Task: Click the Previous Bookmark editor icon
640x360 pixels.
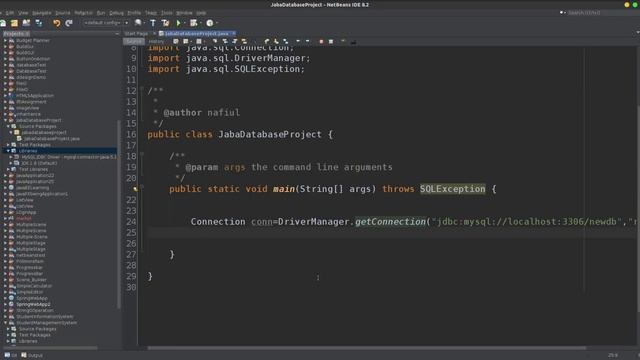Action: coord(267,41)
